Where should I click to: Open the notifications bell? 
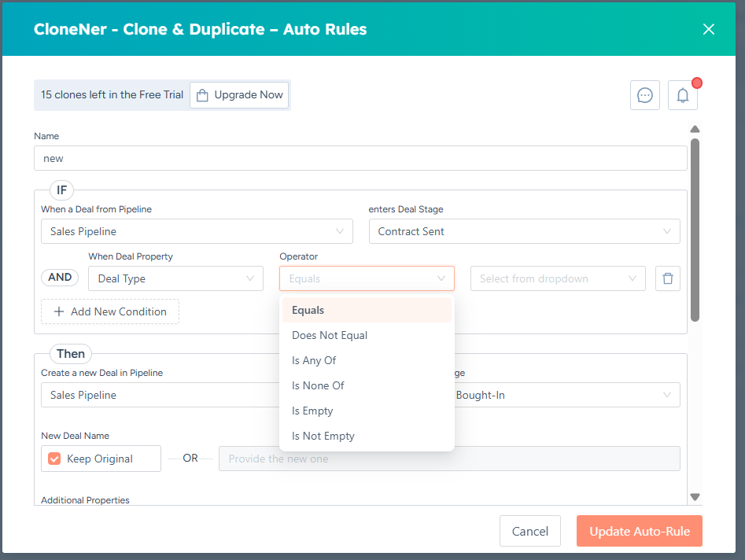point(683,95)
